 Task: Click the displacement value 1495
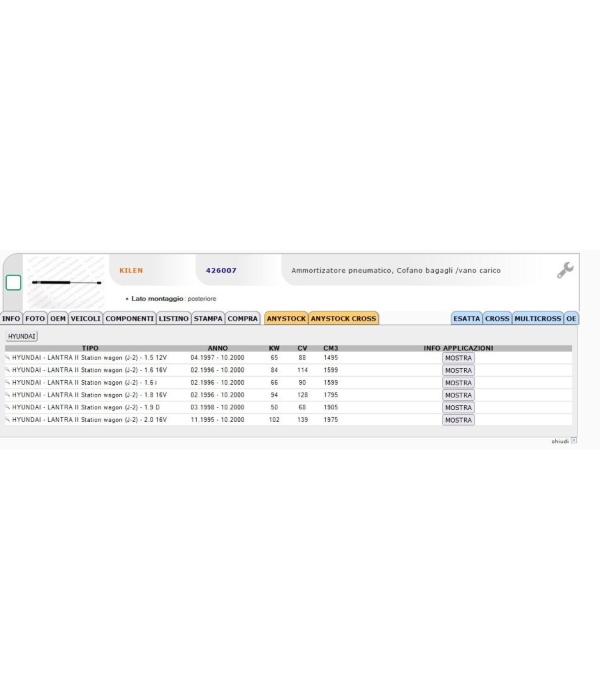(331, 357)
